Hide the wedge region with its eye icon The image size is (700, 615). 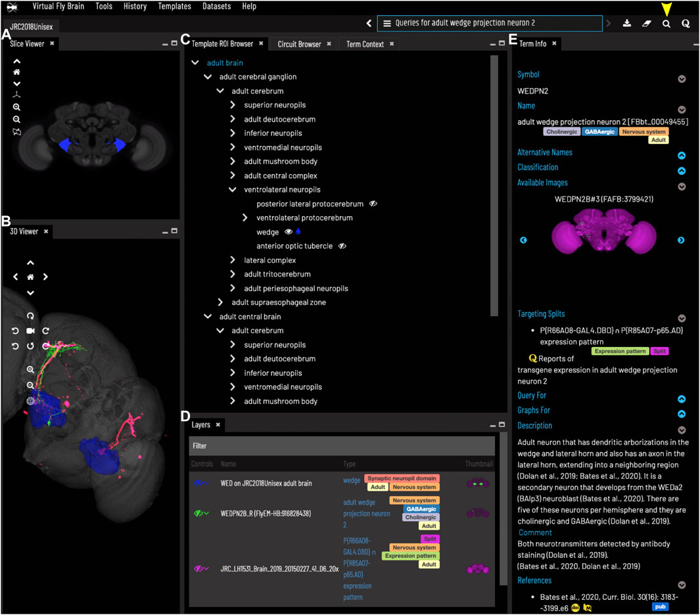pos(289,232)
